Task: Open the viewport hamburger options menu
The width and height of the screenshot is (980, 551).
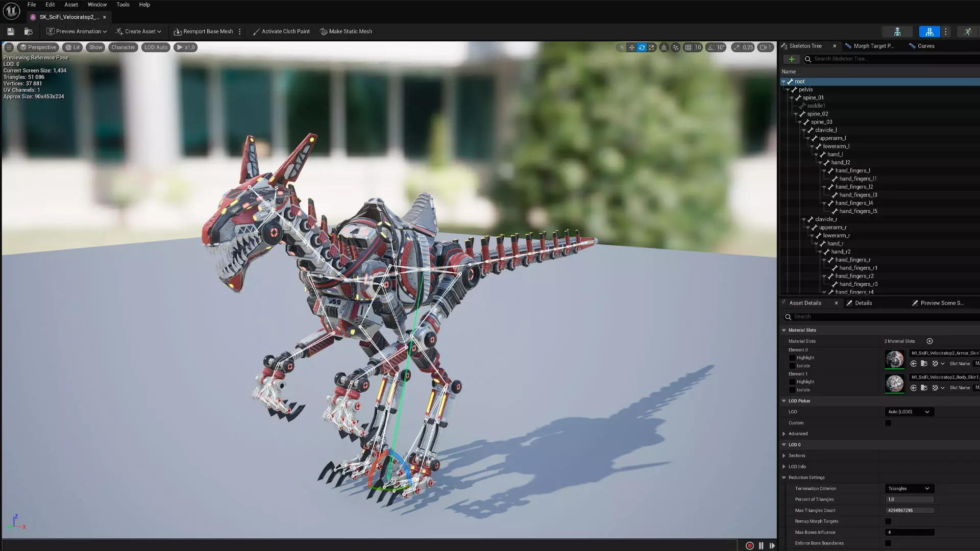Action: tap(9, 47)
